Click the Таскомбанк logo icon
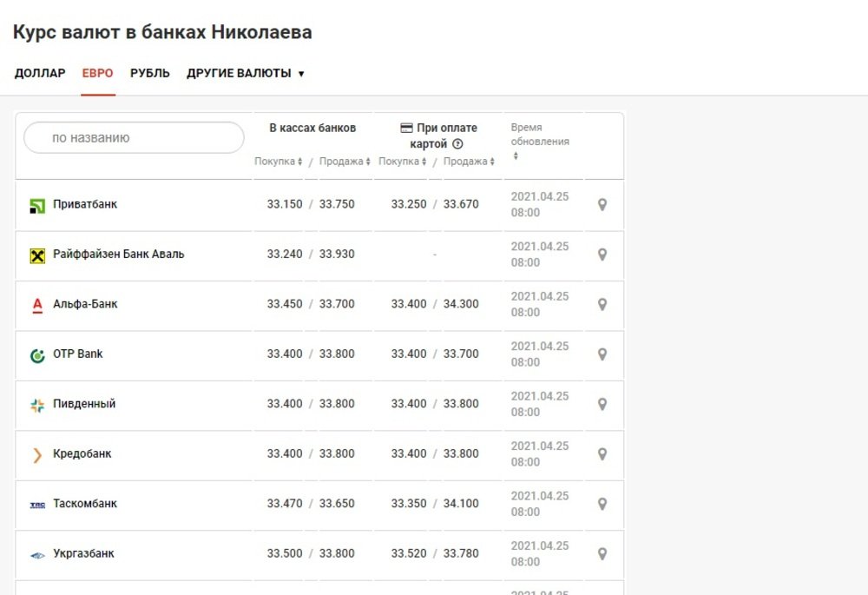This screenshot has width=868, height=595. point(37,505)
